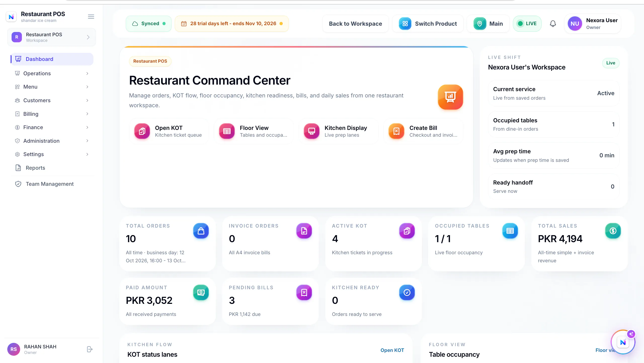Screen dimensions: 644x363
Task: Click the Synced status pill
Action: click(149, 24)
